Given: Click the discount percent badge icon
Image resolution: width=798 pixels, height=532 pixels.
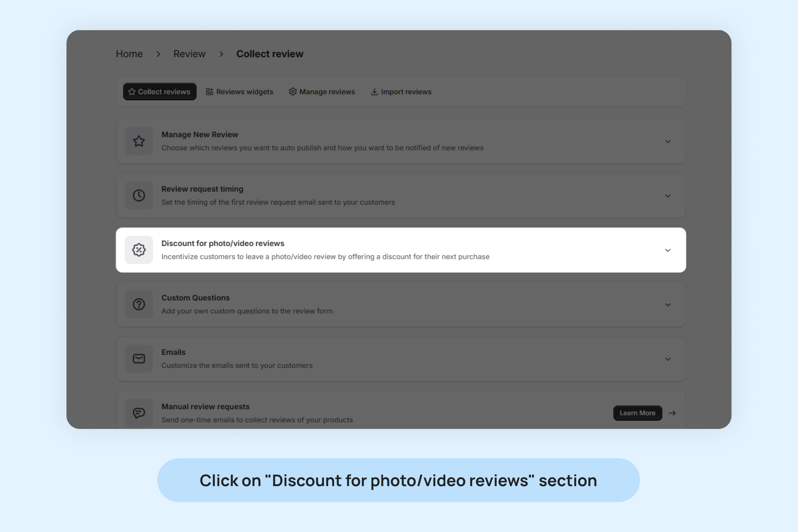Looking at the screenshot, I should (139, 250).
